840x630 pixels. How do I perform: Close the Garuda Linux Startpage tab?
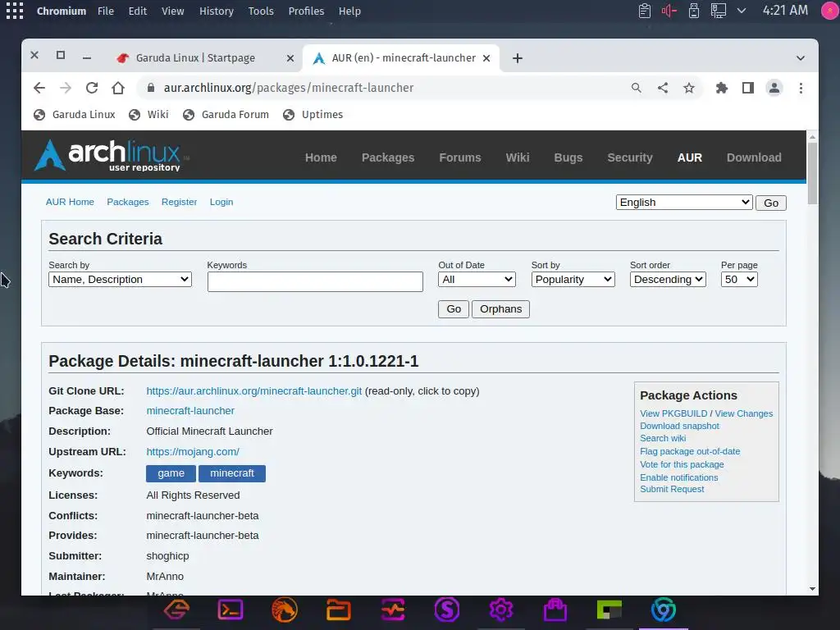pyautogui.click(x=290, y=58)
